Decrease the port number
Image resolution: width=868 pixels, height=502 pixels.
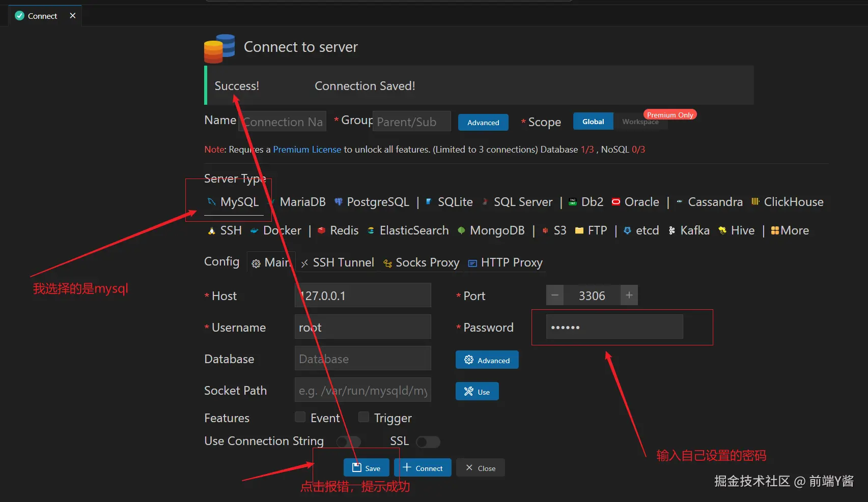[x=555, y=295]
